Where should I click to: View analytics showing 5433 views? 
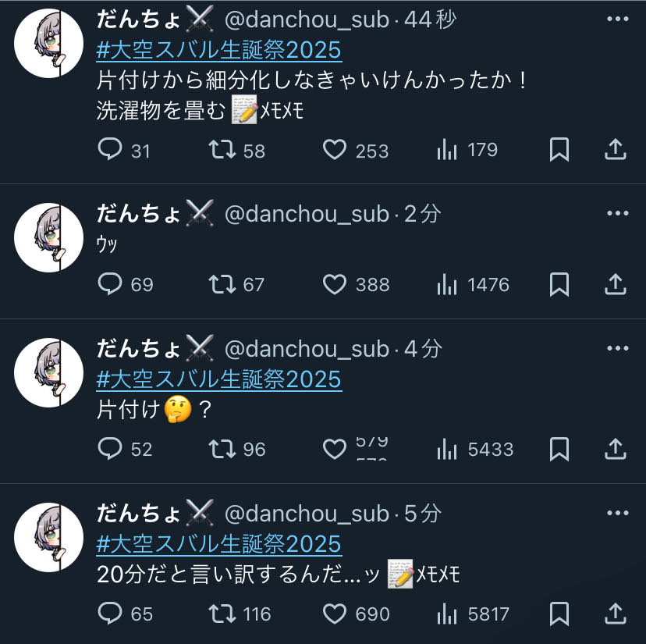point(446,449)
